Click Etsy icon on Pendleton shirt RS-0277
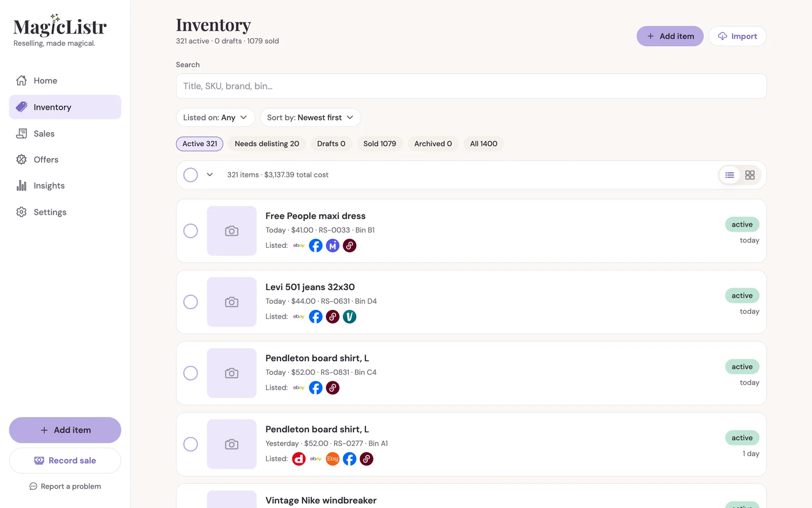The height and width of the screenshot is (508, 812). [332, 459]
